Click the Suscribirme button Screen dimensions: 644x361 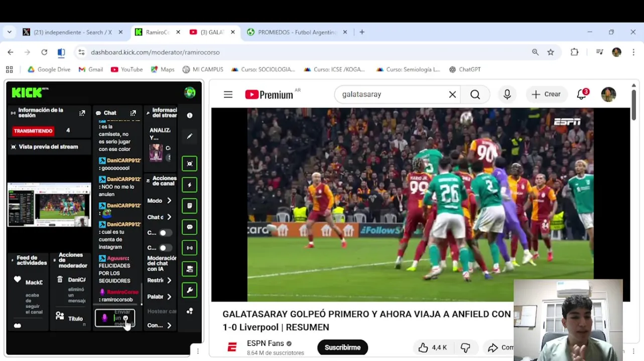(x=342, y=347)
